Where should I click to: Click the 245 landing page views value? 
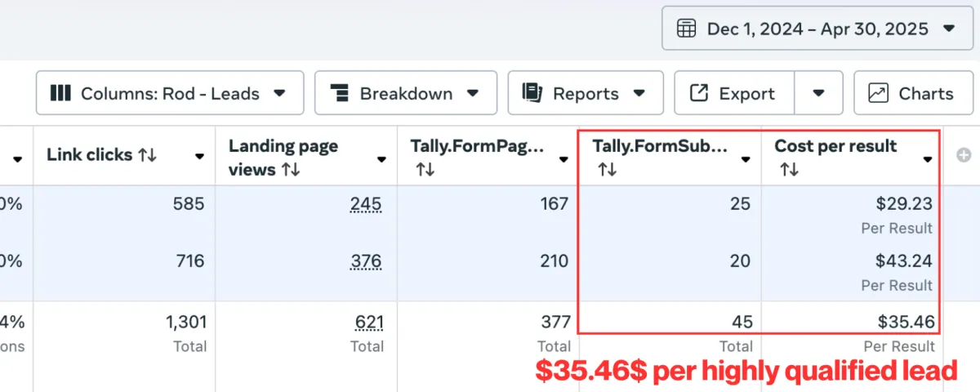tap(366, 204)
